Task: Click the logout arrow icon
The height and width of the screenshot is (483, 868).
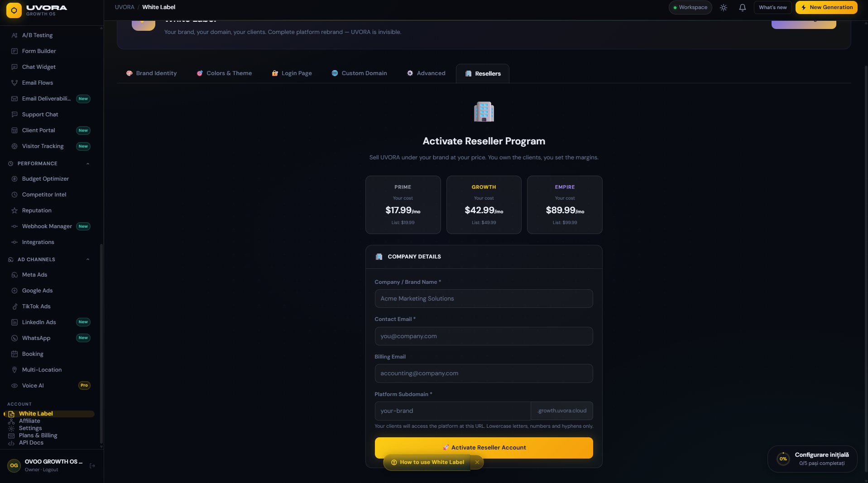Action: tap(92, 466)
